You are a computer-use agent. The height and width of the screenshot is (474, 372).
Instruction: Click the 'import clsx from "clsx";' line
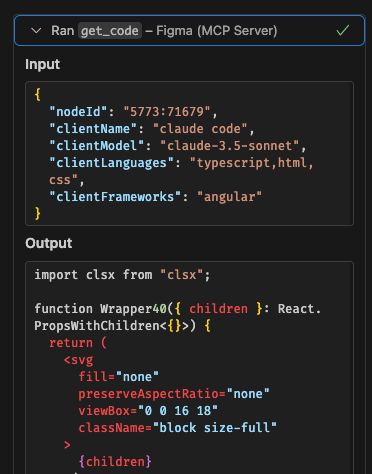(122, 275)
